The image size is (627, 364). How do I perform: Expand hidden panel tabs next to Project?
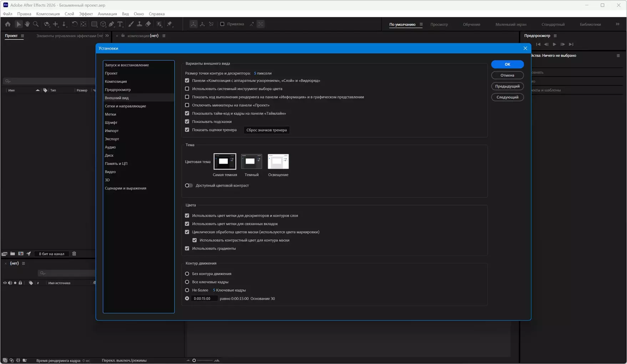click(107, 36)
